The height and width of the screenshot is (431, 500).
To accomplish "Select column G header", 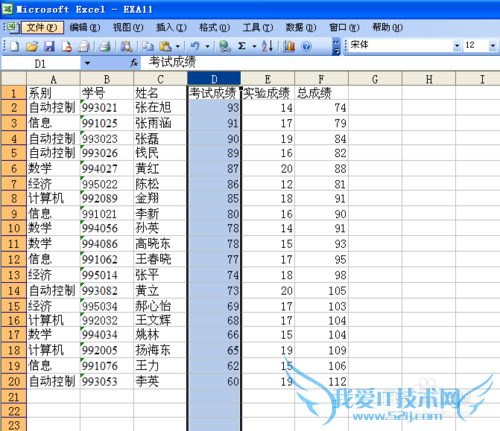I will (x=375, y=79).
